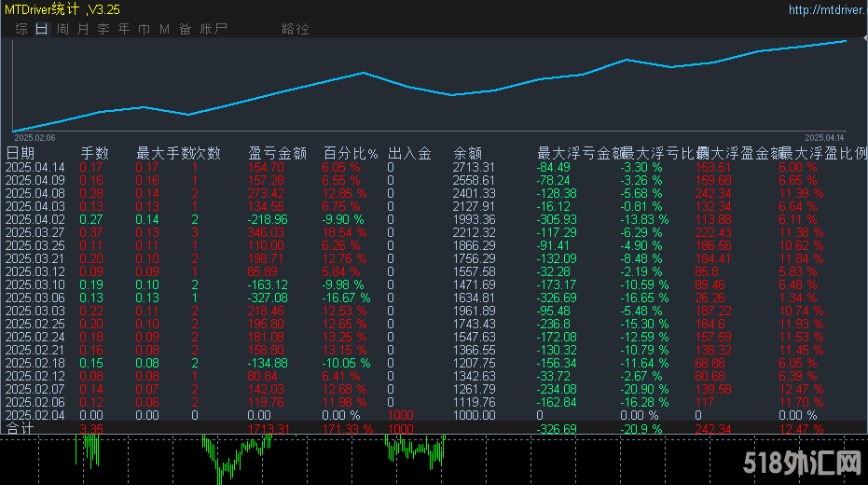Select the 2025.03.03 row date

click(34, 311)
